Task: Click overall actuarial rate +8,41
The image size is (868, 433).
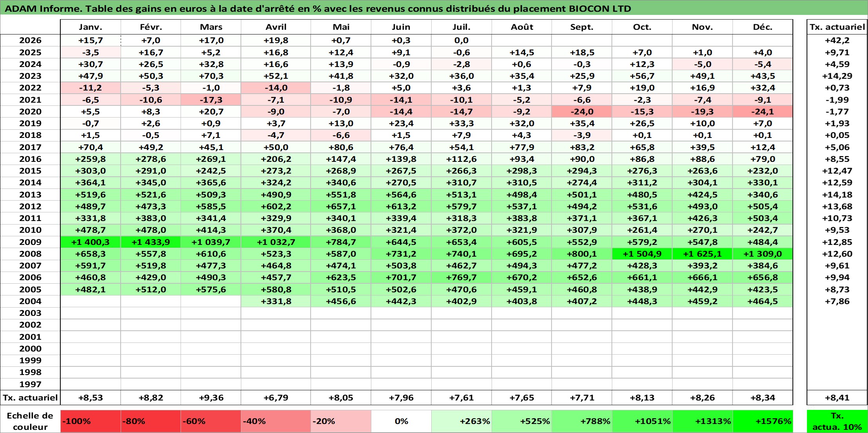Action: (837, 398)
